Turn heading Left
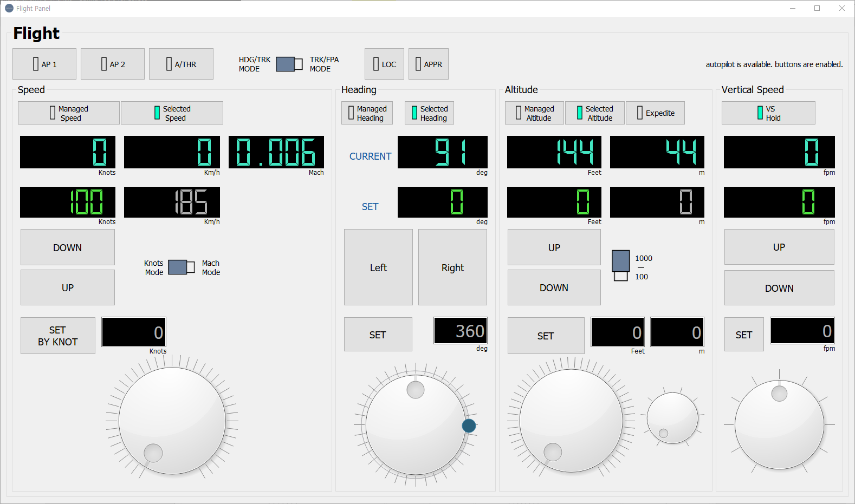Image resolution: width=855 pixels, height=504 pixels. coord(378,267)
